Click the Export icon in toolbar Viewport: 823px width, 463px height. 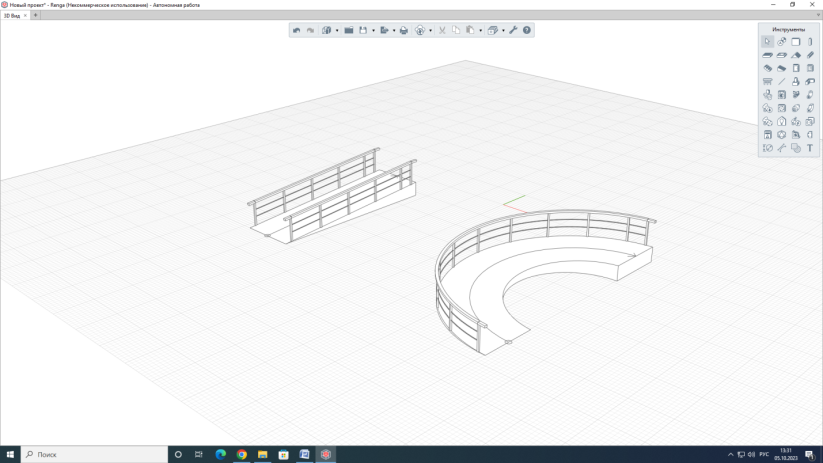coord(384,30)
